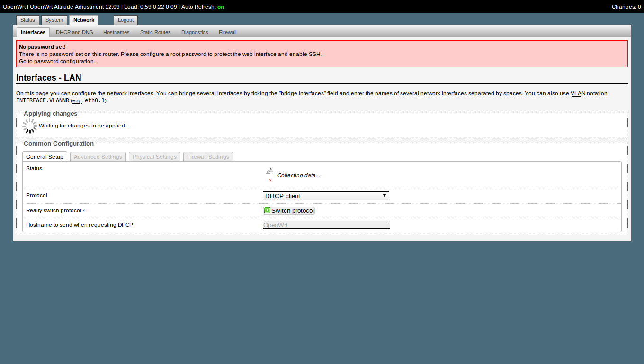Click 'Really switch protocol?' label
This screenshot has width=644, height=364.
click(x=55, y=210)
